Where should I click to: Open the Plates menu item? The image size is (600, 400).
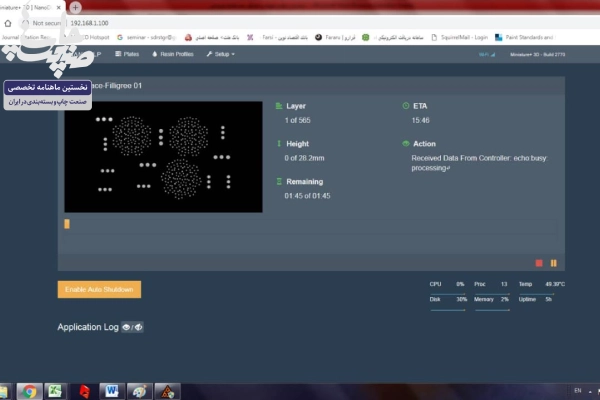coord(129,53)
